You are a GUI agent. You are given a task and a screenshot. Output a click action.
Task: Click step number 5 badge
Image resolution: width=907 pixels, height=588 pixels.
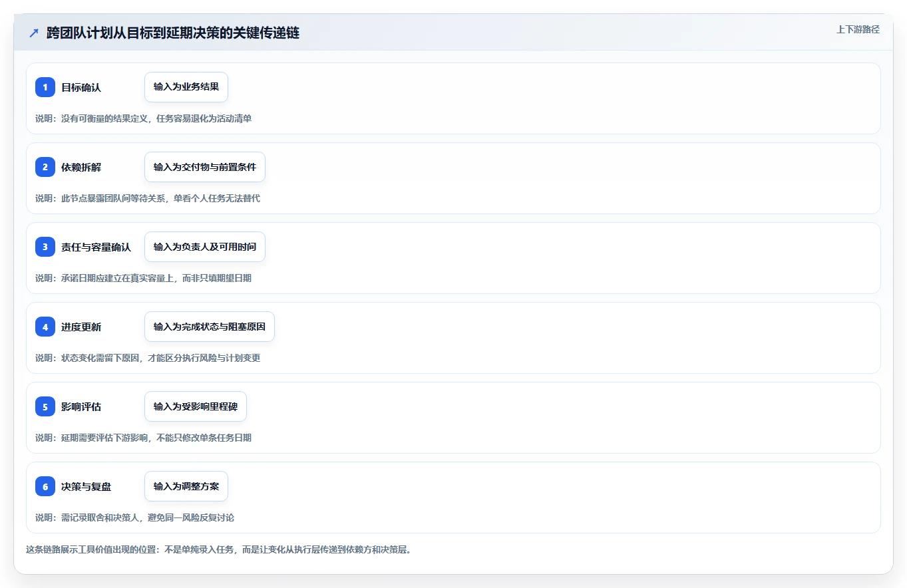[45, 406]
